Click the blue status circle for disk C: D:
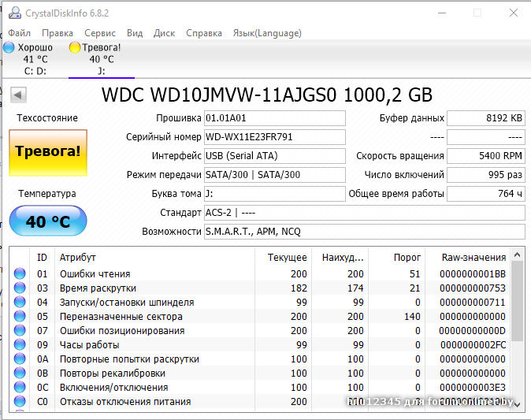 [9, 47]
